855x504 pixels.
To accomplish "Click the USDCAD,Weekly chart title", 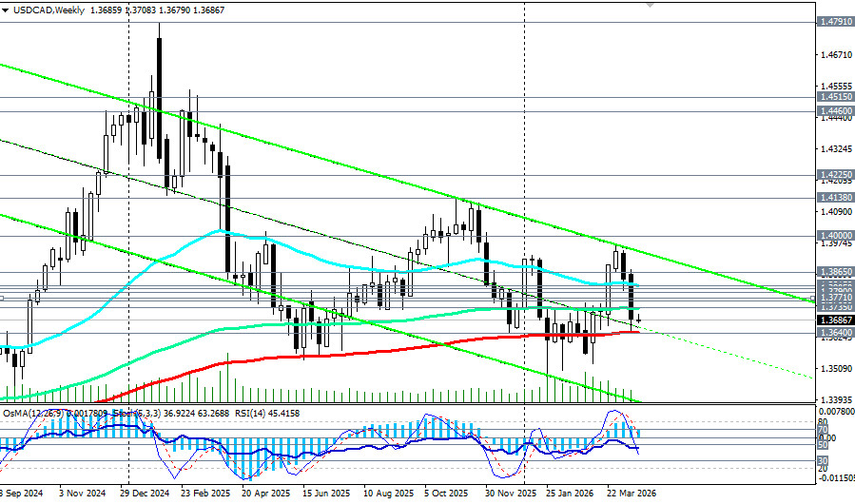I will tap(48, 10).
